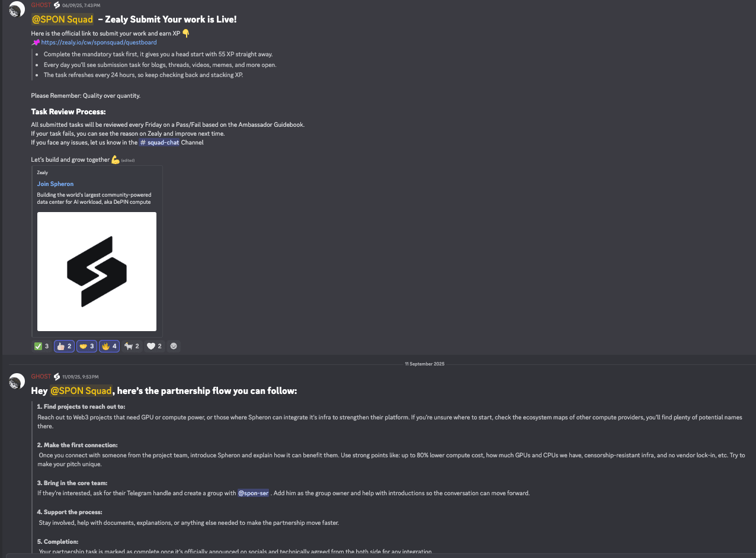Open the Join Spheron embed title
Image resolution: width=756 pixels, height=558 pixels.
[x=55, y=184]
